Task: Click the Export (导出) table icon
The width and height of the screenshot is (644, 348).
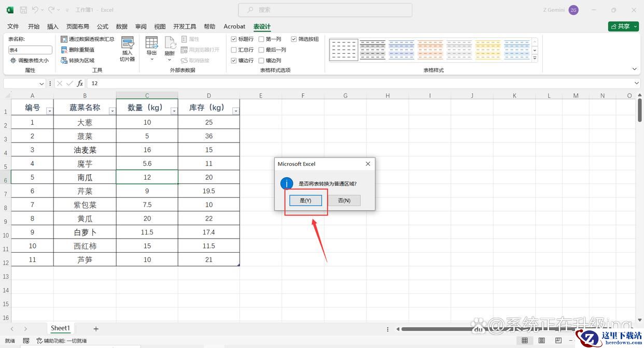Action: tap(151, 44)
